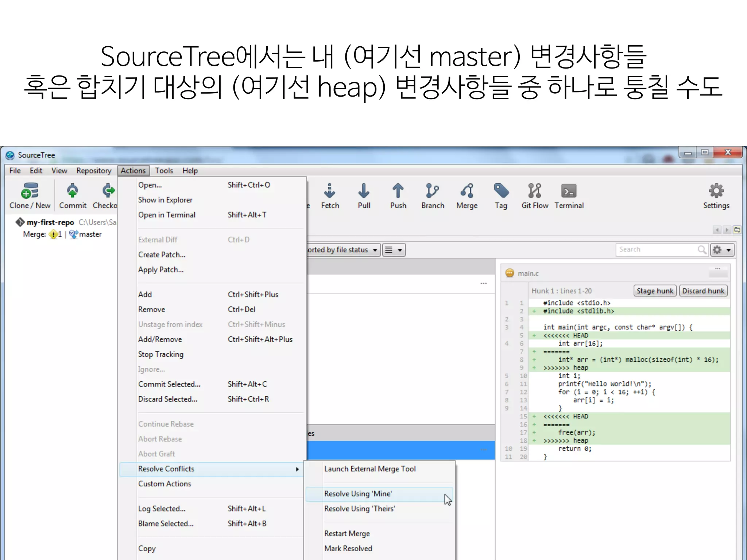The image size is (747, 560).
Task: Open the staged files panel ellipsis menu
Action: click(x=484, y=283)
